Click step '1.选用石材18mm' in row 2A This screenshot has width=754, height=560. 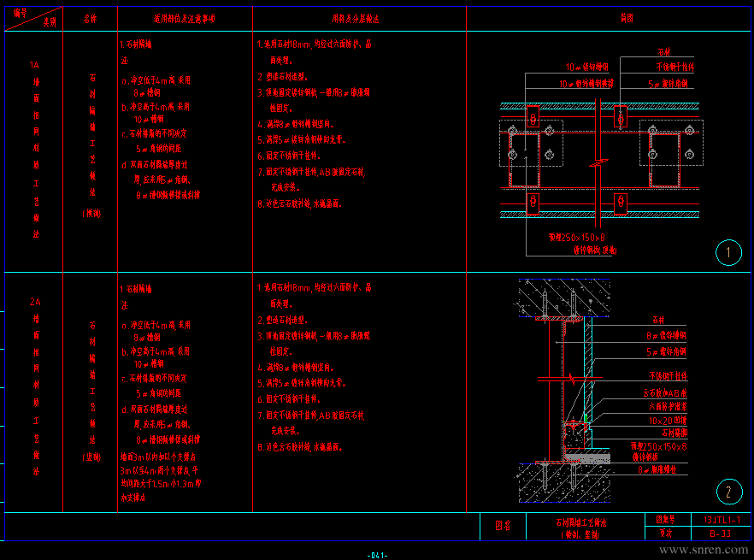coord(315,288)
